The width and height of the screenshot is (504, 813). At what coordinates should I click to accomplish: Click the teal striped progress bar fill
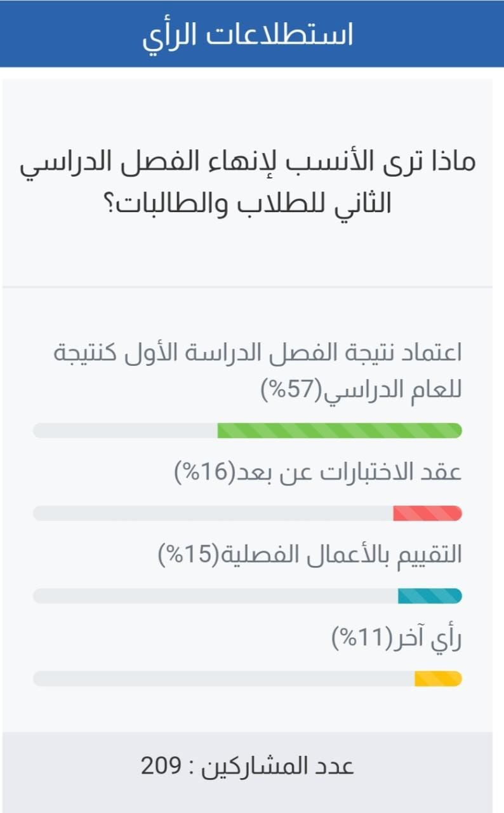click(430, 596)
